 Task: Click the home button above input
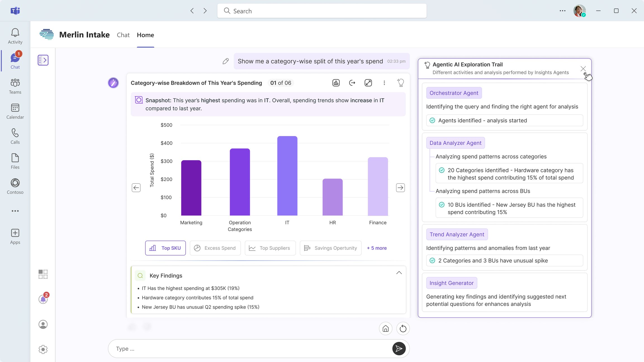click(385, 328)
